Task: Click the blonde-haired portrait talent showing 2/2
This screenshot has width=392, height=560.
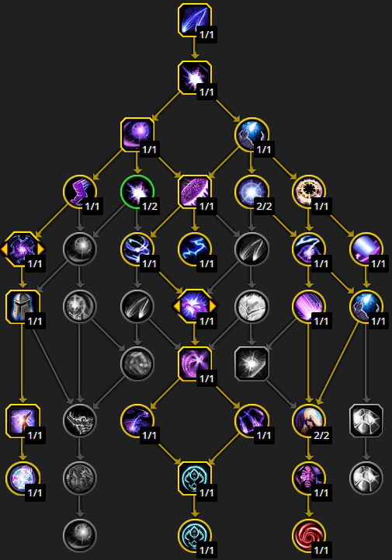Action: click(309, 421)
